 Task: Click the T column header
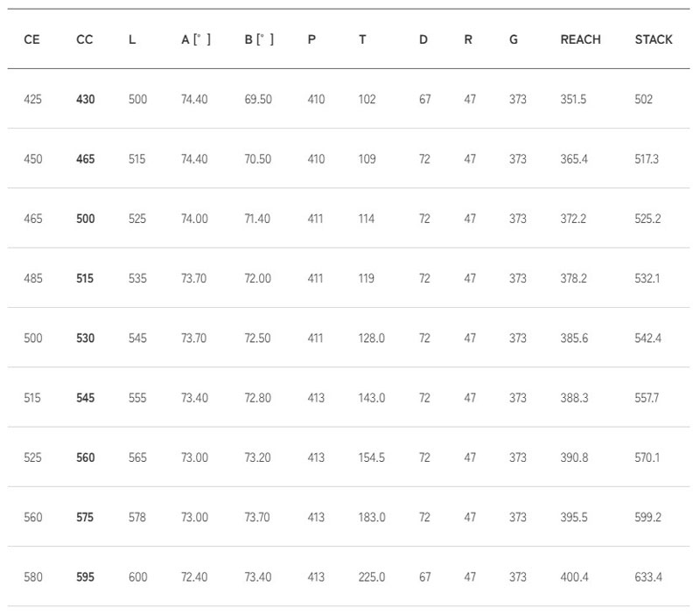tap(362, 39)
